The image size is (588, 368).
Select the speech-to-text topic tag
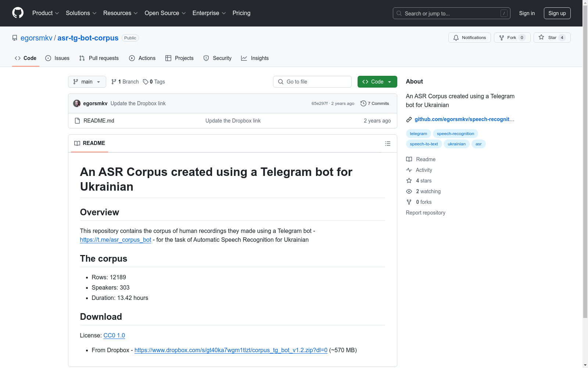pos(424,144)
